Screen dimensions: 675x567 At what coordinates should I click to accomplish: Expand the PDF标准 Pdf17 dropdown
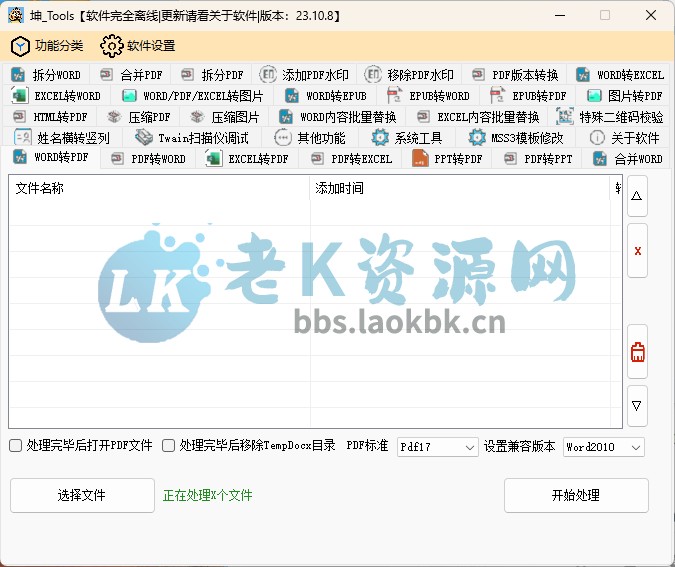point(437,447)
